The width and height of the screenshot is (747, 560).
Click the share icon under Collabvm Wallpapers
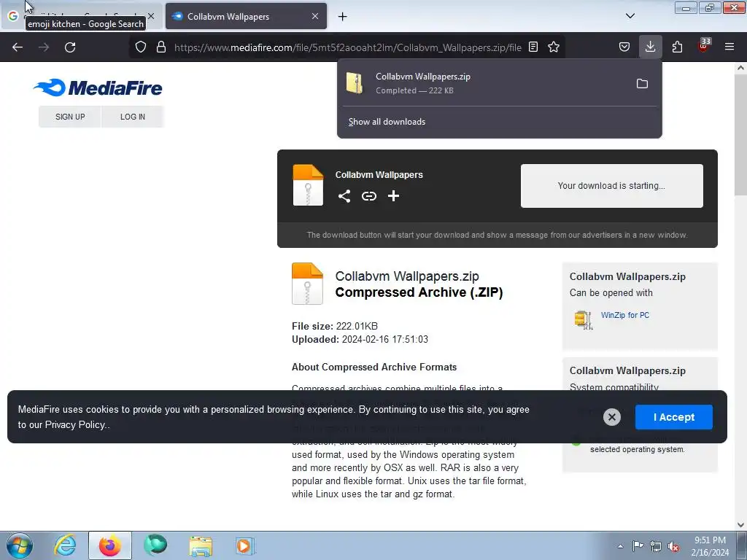coord(344,196)
